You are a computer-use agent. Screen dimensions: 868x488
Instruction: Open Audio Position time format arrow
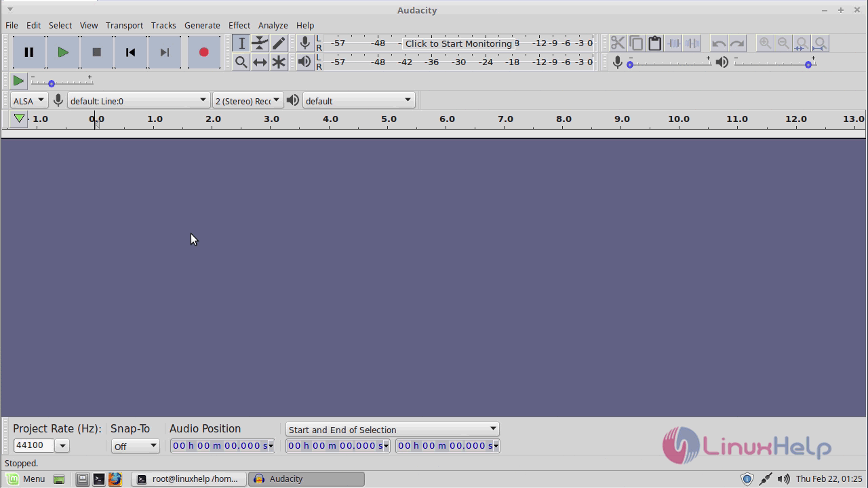[271, 445]
